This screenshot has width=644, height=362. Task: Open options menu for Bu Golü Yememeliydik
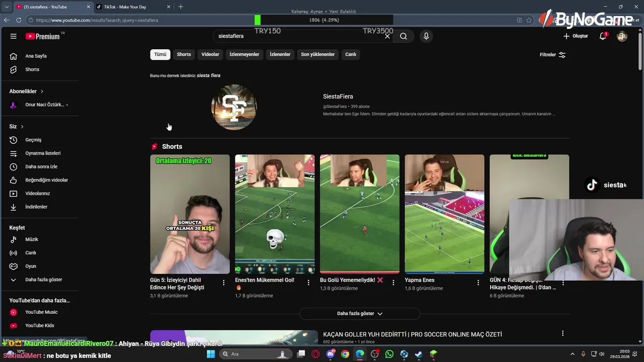click(393, 283)
